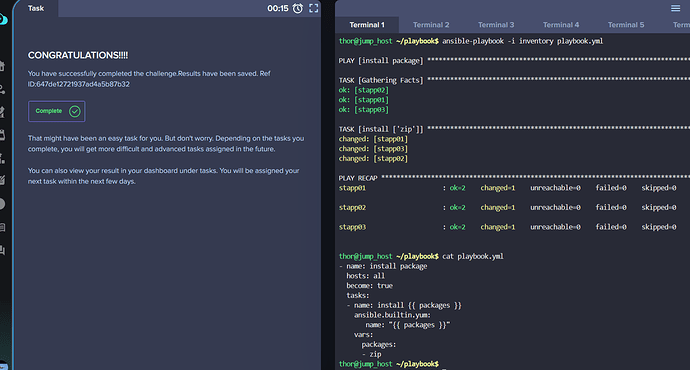Screen dimensions: 690x370
Task: Click the alarm clock timer icon
Action: 298,8
